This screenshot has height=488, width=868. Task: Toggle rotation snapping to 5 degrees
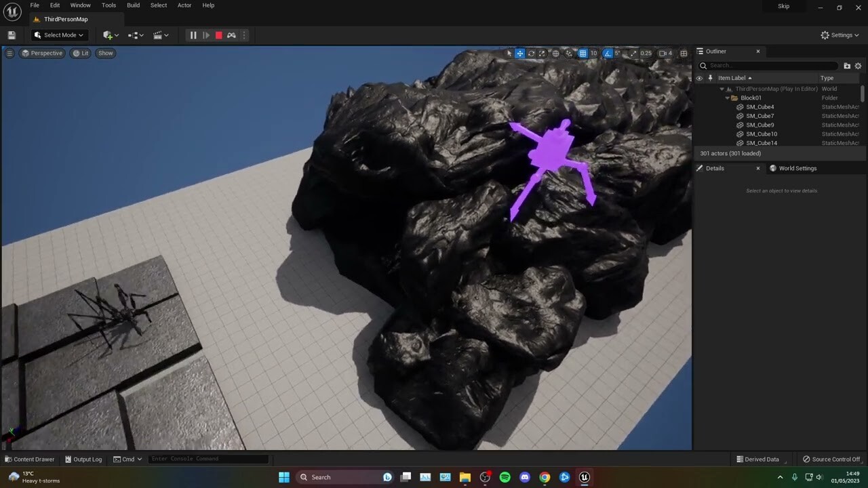click(608, 53)
